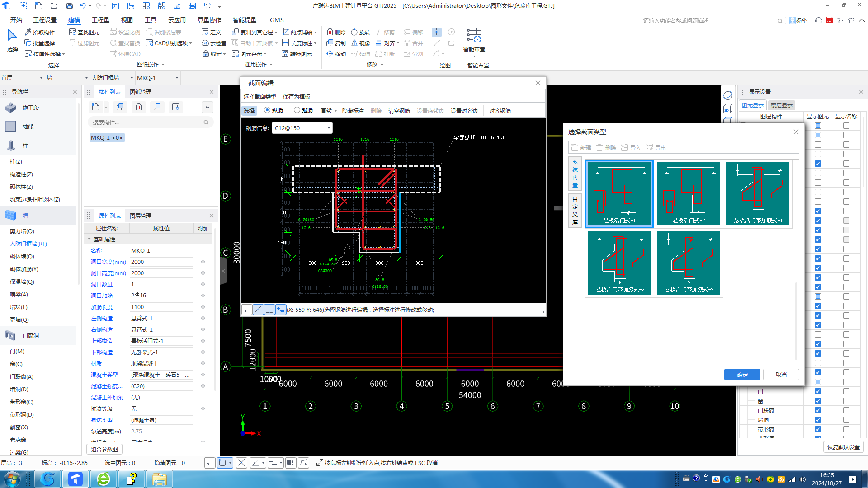
Task: Click the 批量选择 batch select tool
Action: 40,43
